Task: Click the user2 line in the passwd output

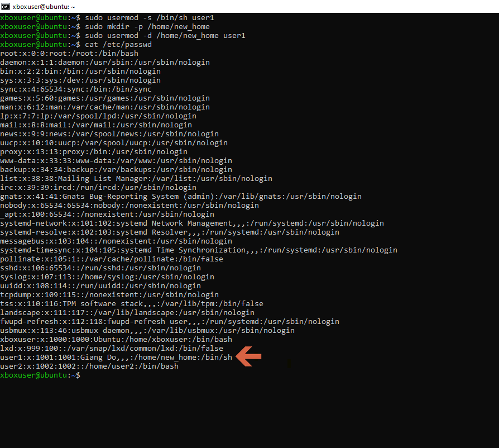Action: (x=89, y=366)
